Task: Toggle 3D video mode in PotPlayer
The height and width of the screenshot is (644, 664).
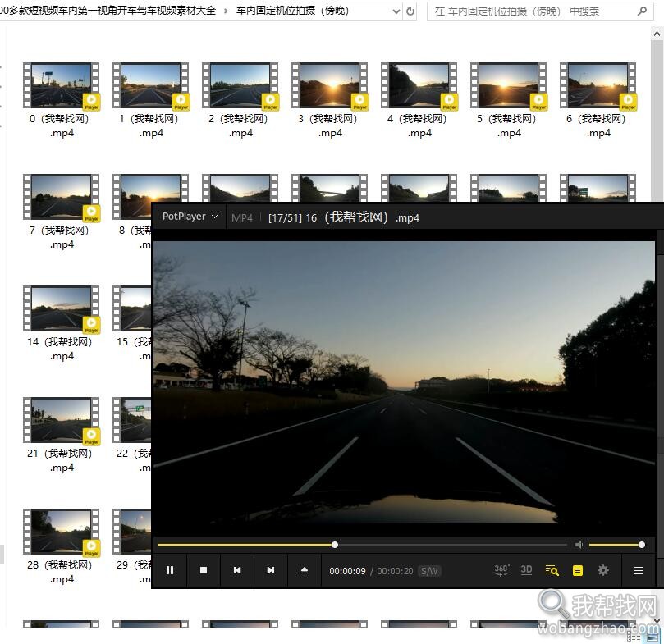Action: (x=526, y=570)
